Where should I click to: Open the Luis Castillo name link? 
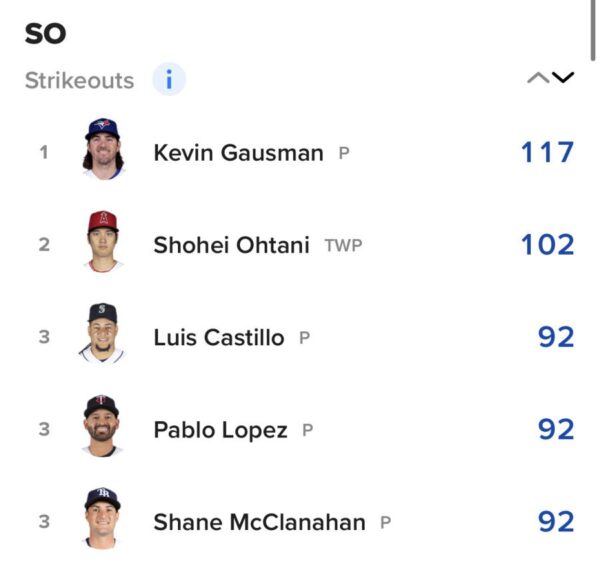[218, 337]
